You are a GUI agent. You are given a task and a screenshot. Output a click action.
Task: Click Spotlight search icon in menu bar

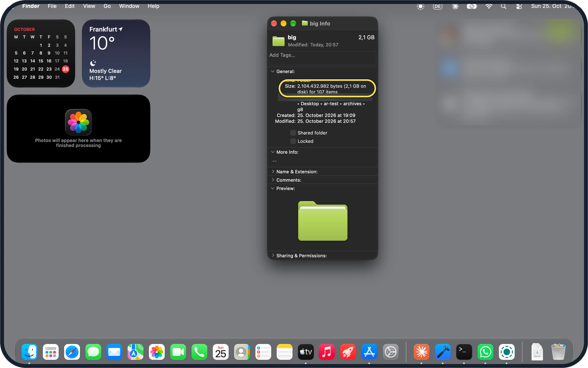pos(504,6)
